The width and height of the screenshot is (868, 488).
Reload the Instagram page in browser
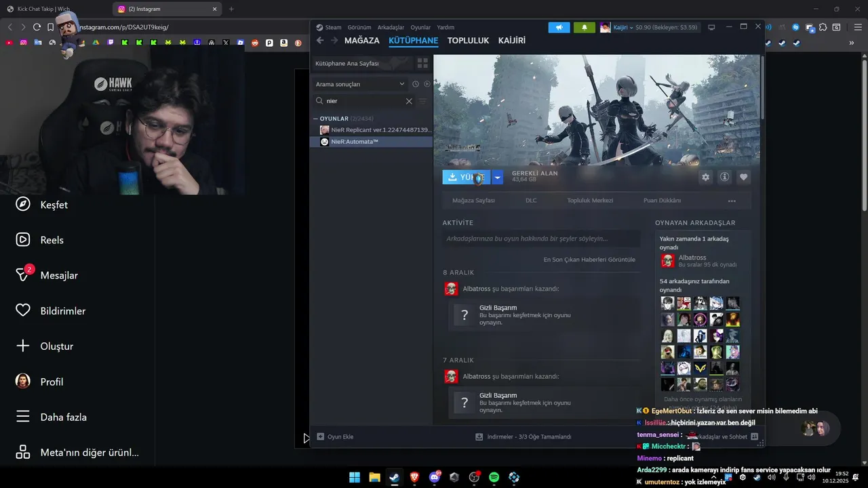point(37,27)
